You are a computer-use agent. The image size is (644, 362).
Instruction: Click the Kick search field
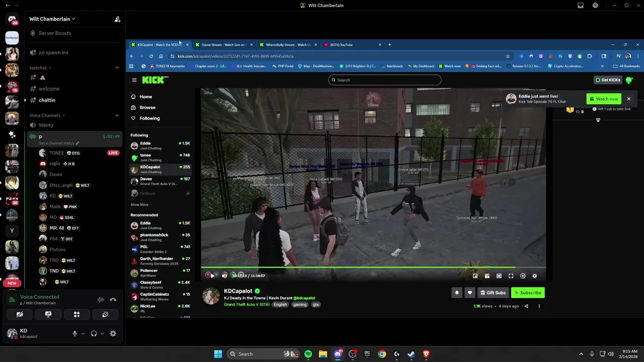(x=385, y=80)
